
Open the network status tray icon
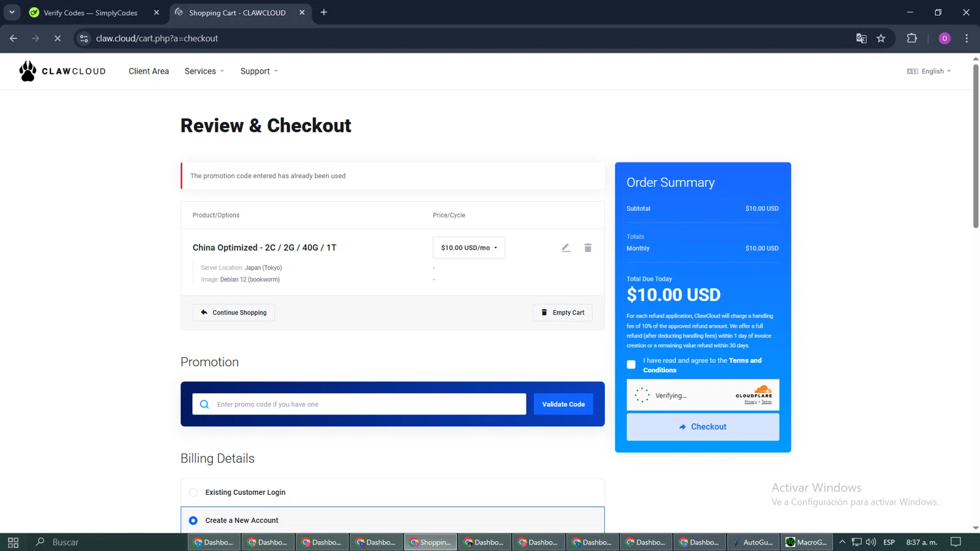pyautogui.click(x=857, y=543)
